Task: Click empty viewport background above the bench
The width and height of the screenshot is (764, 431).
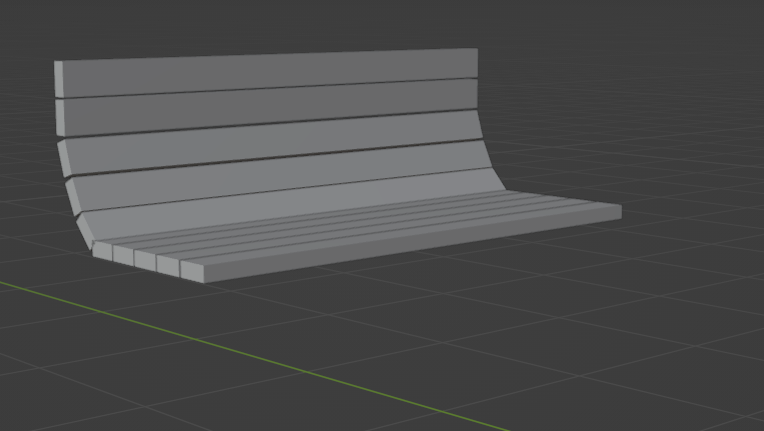Action: pyautogui.click(x=380, y=22)
